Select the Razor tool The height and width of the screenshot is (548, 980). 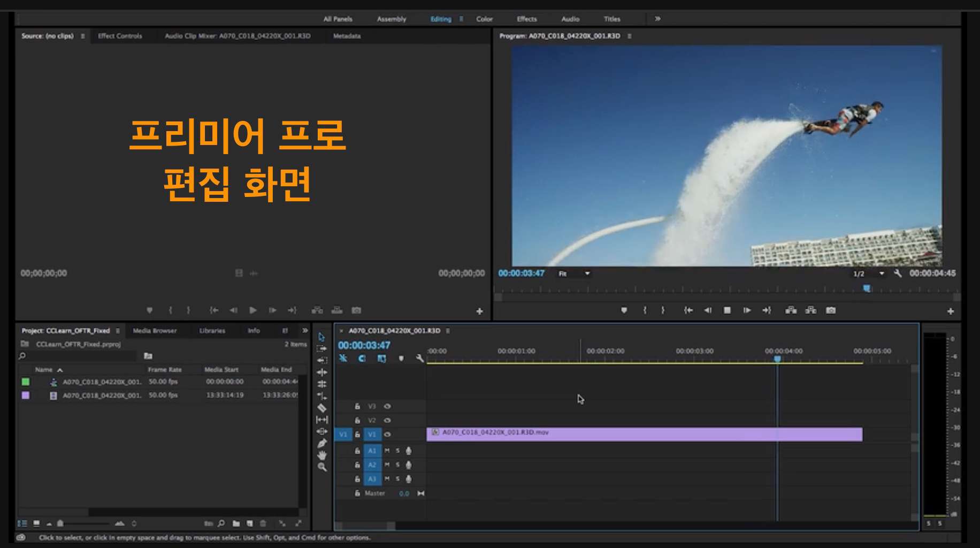tap(321, 408)
